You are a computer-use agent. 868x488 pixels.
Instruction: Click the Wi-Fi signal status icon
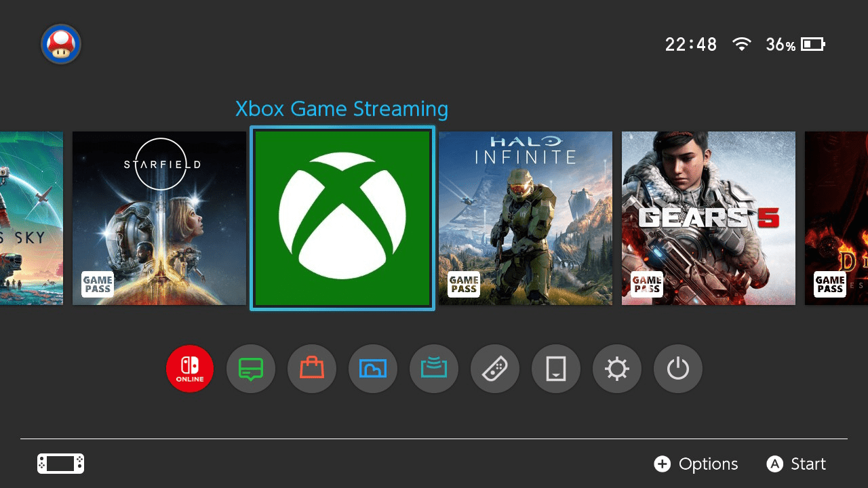coord(742,45)
